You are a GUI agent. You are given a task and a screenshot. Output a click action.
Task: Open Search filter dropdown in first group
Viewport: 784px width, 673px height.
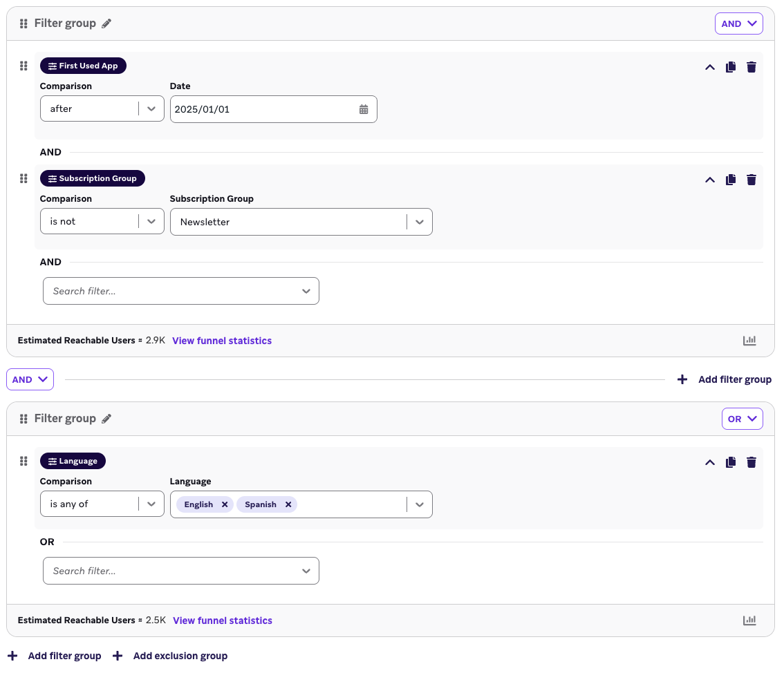(181, 292)
